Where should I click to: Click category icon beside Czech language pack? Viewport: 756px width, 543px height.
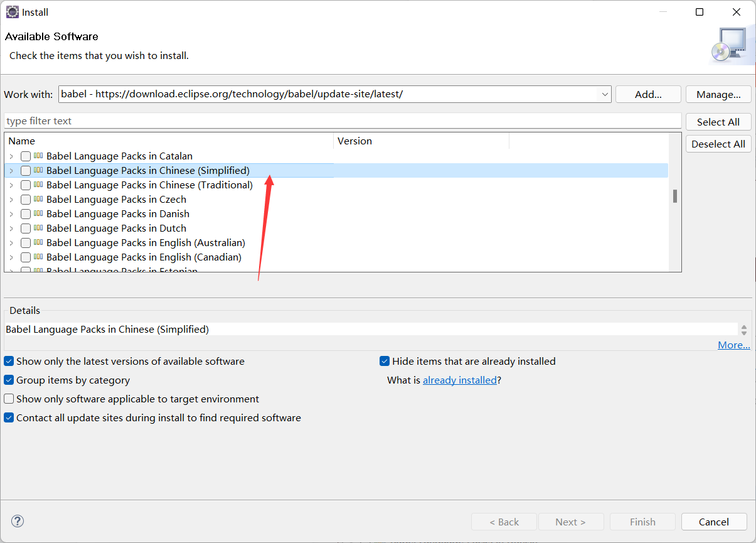[38, 199]
